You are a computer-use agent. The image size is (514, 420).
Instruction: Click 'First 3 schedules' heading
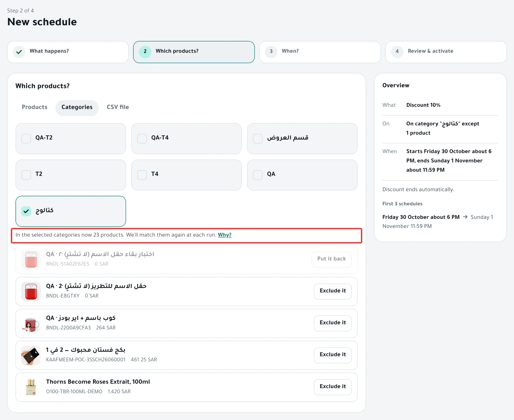click(402, 204)
